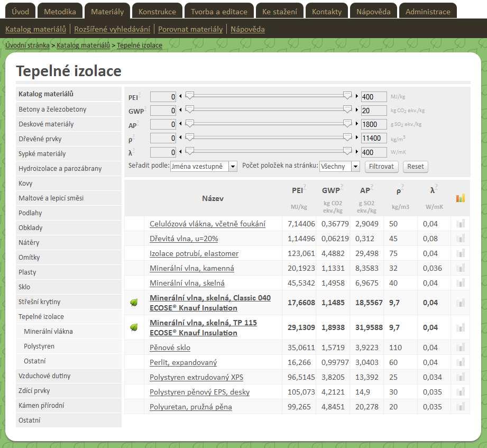Click green leaf icon next to TP 115 ECOSE
The height and width of the screenshot is (448, 487).
click(x=134, y=327)
